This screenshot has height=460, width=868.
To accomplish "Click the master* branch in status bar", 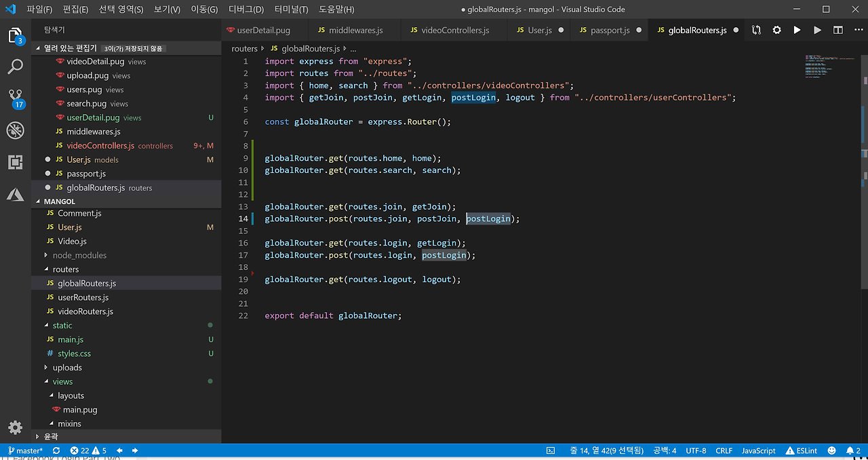I will [x=25, y=451].
